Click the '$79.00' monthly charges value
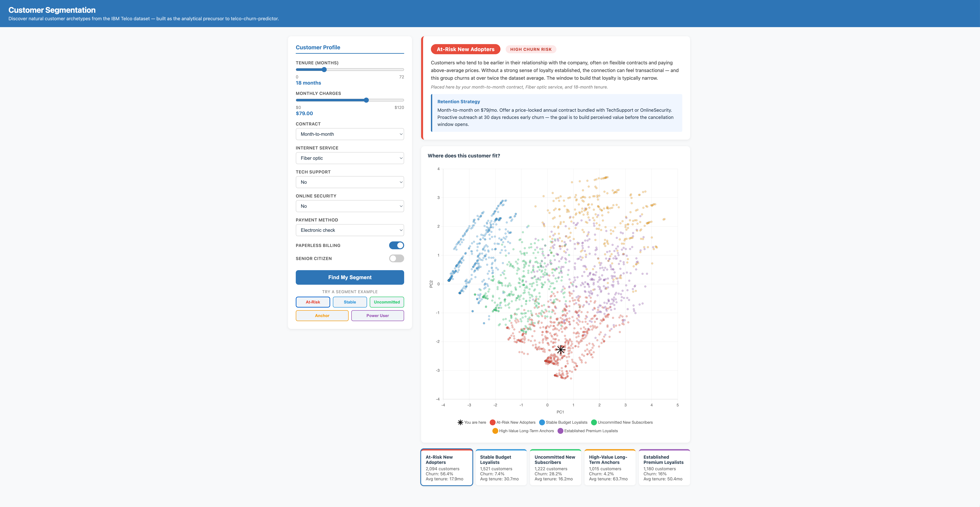The width and height of the screenshot is (980, 507). [x=304, y=113]
